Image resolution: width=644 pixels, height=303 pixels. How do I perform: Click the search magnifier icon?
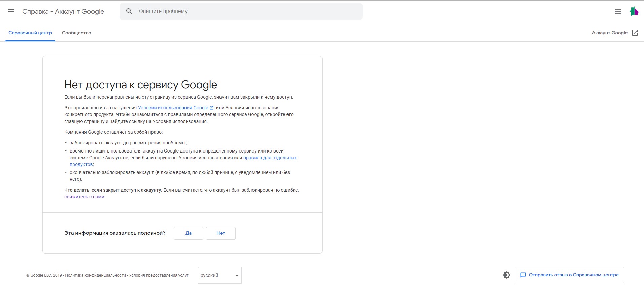click(x=129, y=11)
